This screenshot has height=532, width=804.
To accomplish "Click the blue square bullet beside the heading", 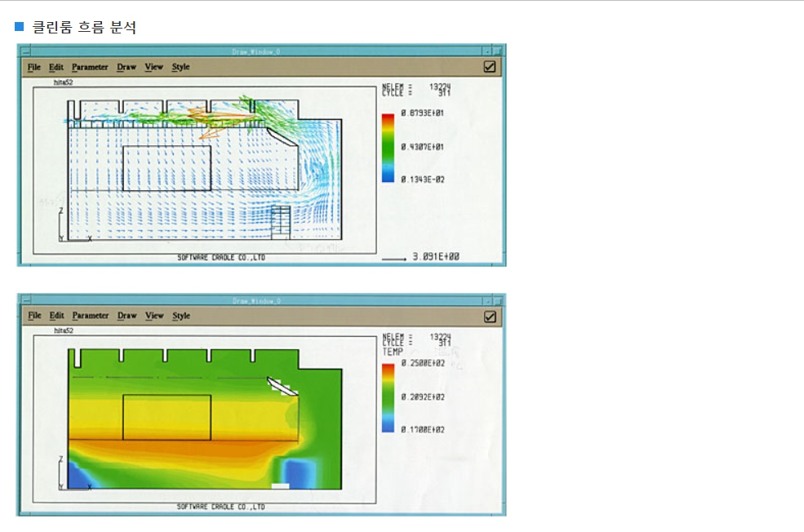I will point(20,27).
